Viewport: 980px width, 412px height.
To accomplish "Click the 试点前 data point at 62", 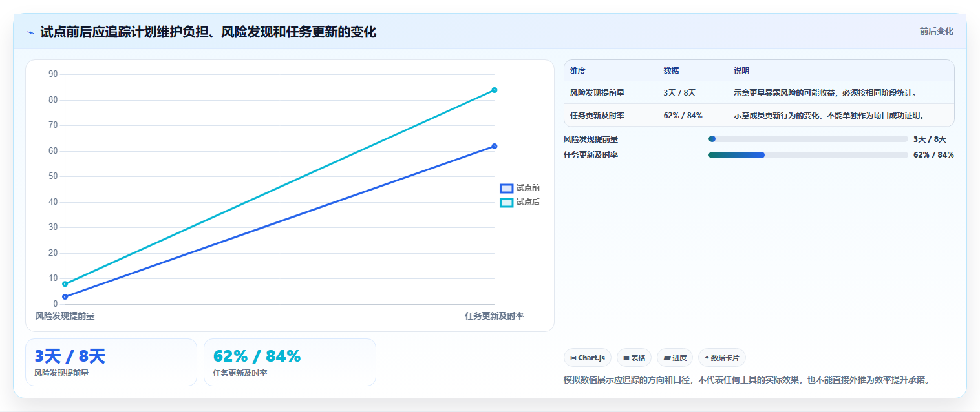I will [x=495, y=146].
